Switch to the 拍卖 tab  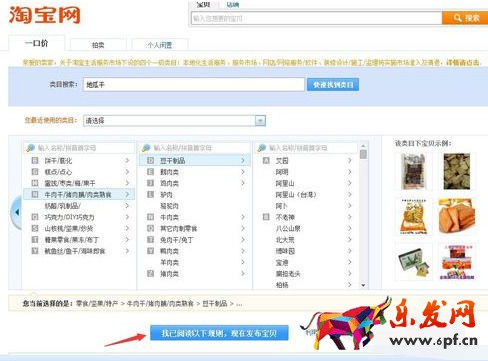[98, 45]
